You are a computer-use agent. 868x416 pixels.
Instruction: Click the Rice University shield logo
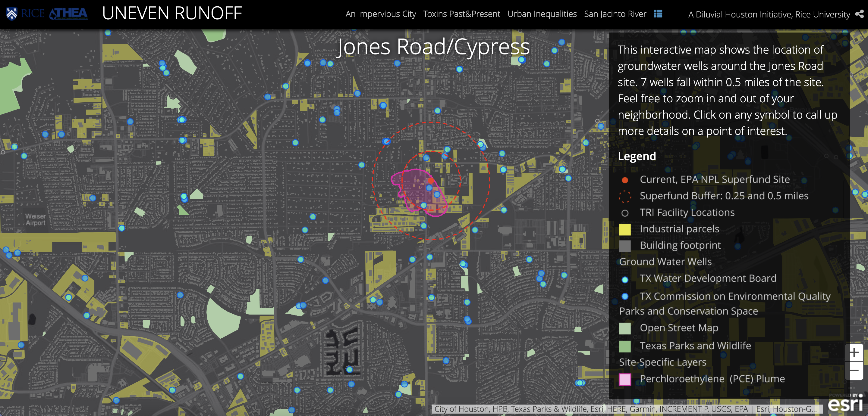tap(12, 14)
